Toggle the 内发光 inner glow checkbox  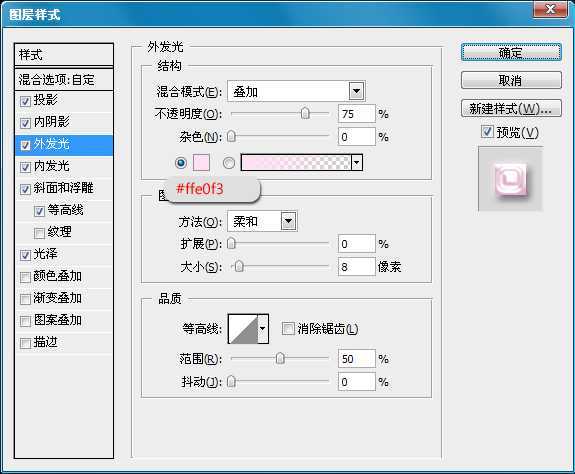coord(25,167)
